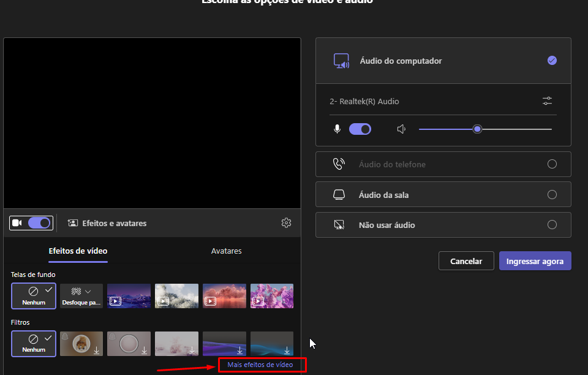Click the room audio icon

(x=339, y=195)
